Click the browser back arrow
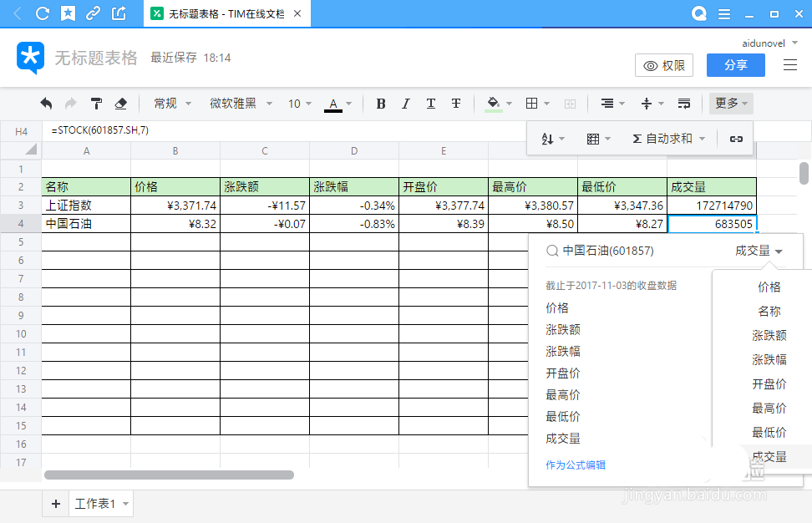This screenshot has height=523, width=812. 17,13
